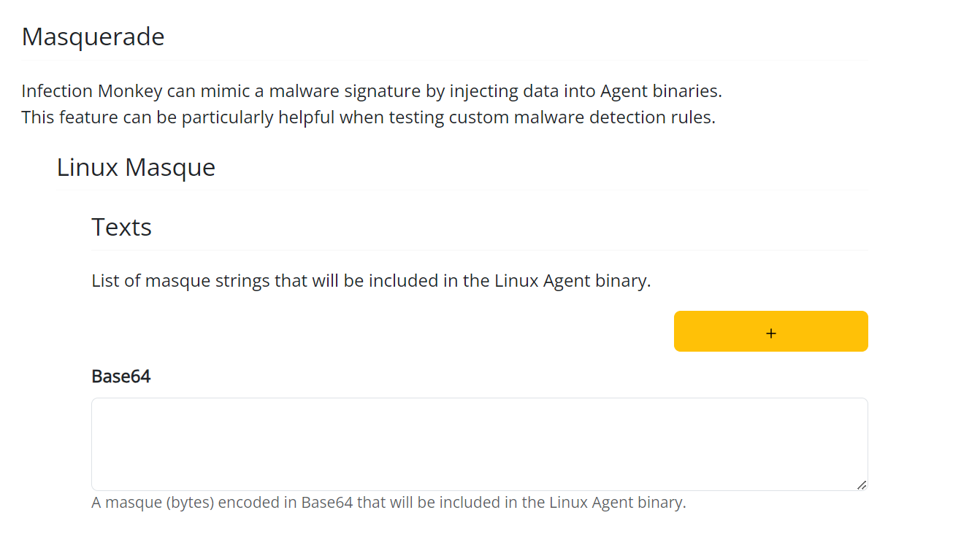Viewport: 980px width, 537px height.
Task: Click the plus icon to add text
Action: 771,333
